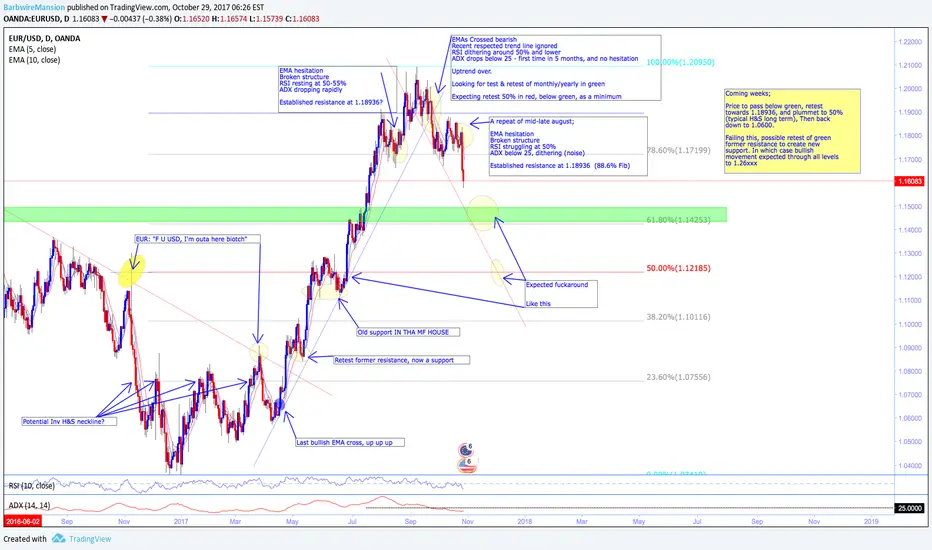Click the 25.0000 ADX level tag

[x=909, y=508]
